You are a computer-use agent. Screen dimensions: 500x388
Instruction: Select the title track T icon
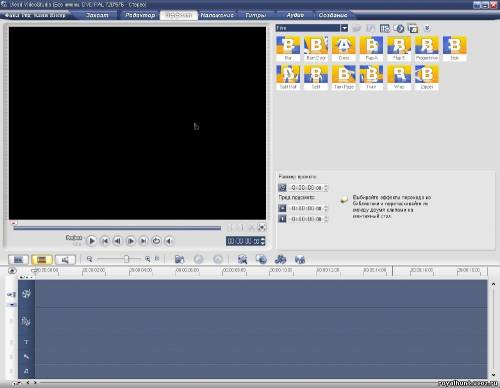pos(26,342)
